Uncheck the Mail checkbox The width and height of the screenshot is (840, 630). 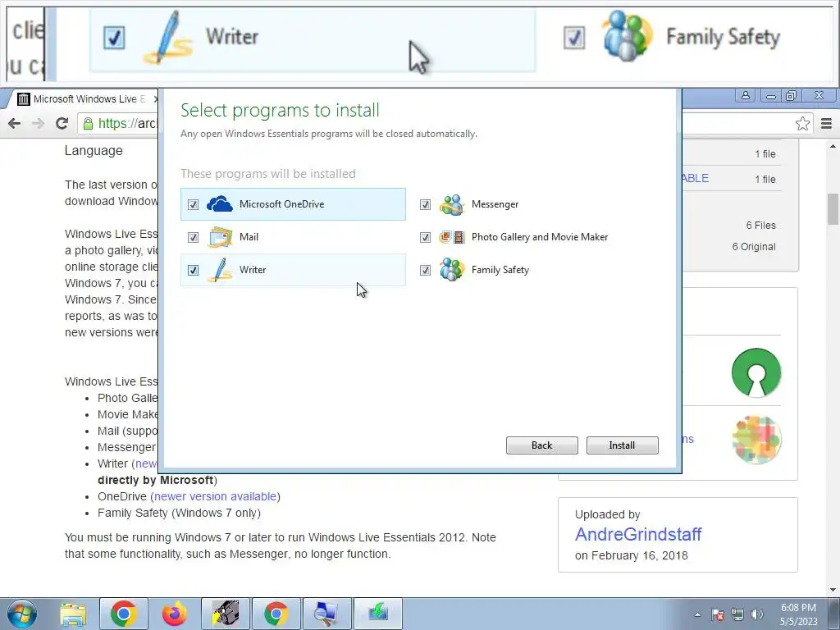[x=193, y=237]
